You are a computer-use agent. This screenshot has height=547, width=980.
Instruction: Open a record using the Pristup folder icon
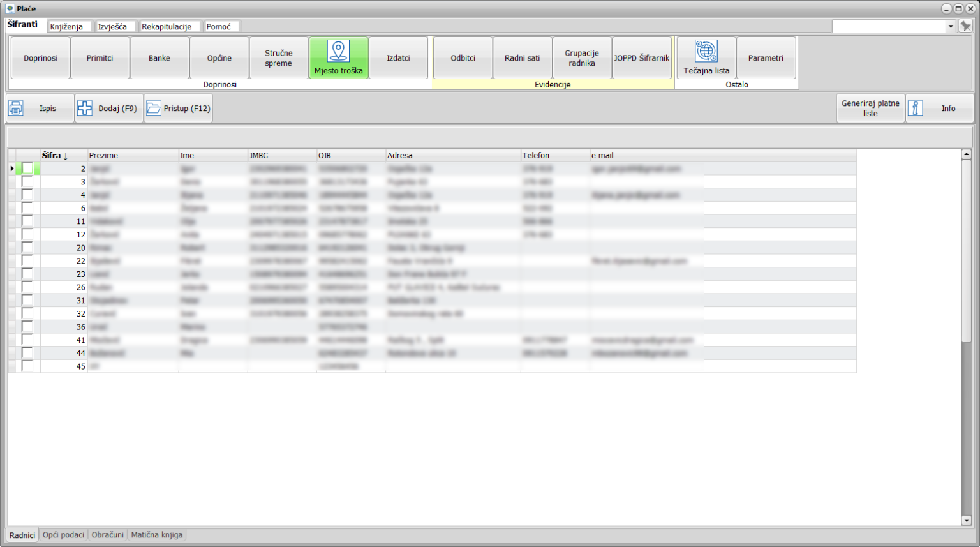[154, 107]
